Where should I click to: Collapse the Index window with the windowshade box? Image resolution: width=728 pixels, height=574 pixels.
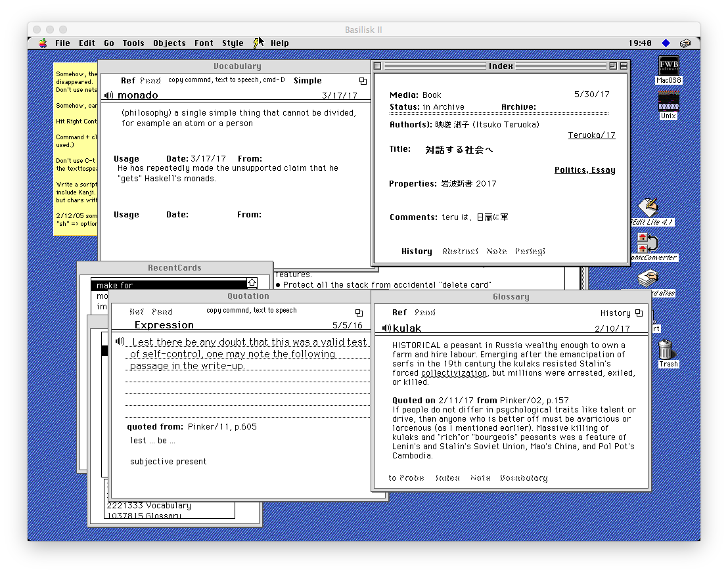[624, 66]
